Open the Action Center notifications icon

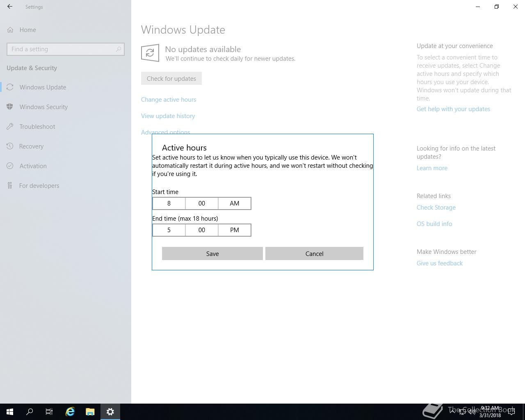pos(511,412)
